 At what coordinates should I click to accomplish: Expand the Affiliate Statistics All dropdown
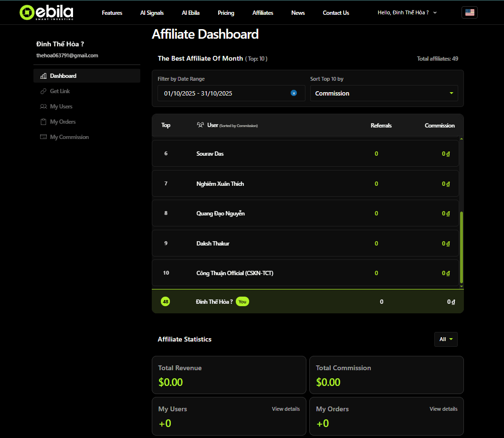tap(446, 339)
